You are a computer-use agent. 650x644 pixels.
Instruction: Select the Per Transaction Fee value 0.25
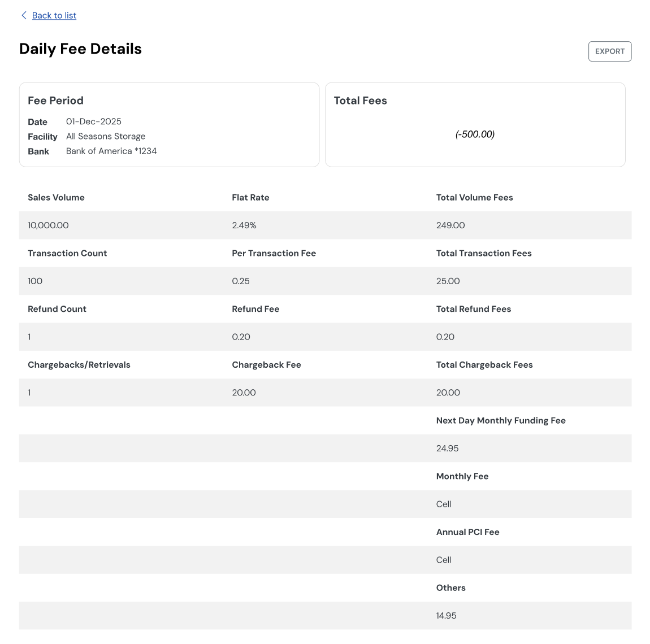point(241,281)
